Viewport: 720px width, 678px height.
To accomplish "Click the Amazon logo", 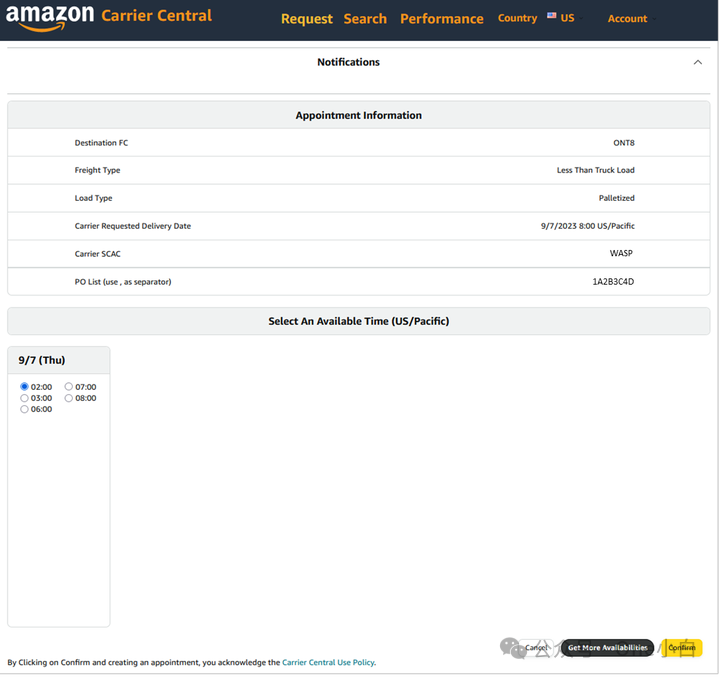I will pos(50,18).
